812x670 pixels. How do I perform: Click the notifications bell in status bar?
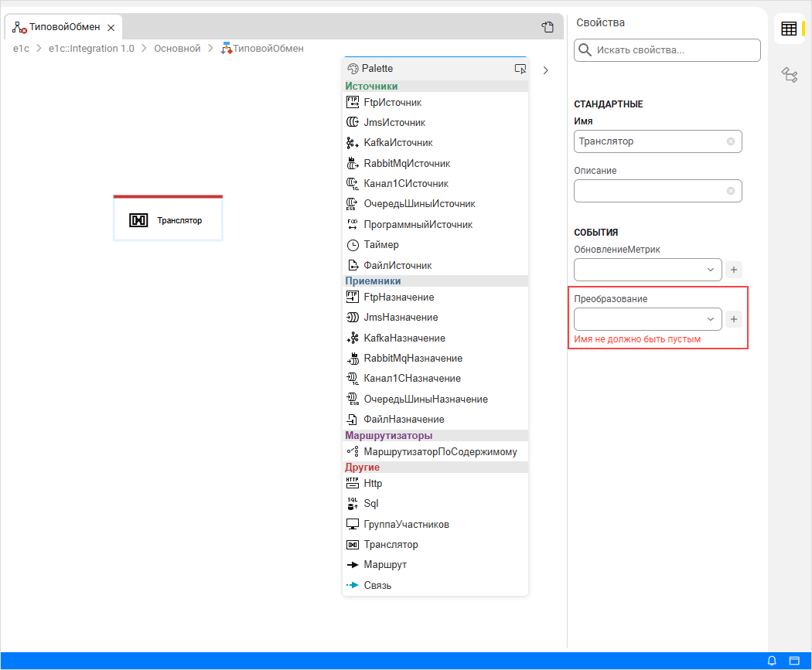pyautogui.click(x=772, y=661)
